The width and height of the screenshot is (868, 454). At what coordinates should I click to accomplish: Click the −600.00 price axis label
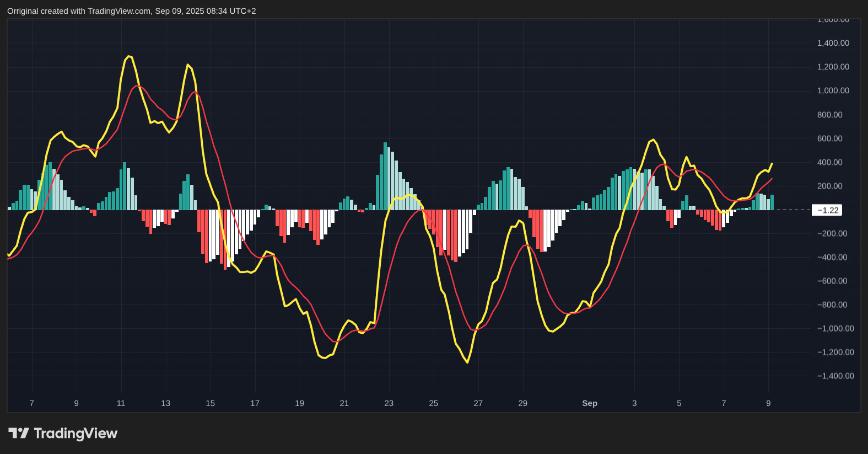(832, 281)
